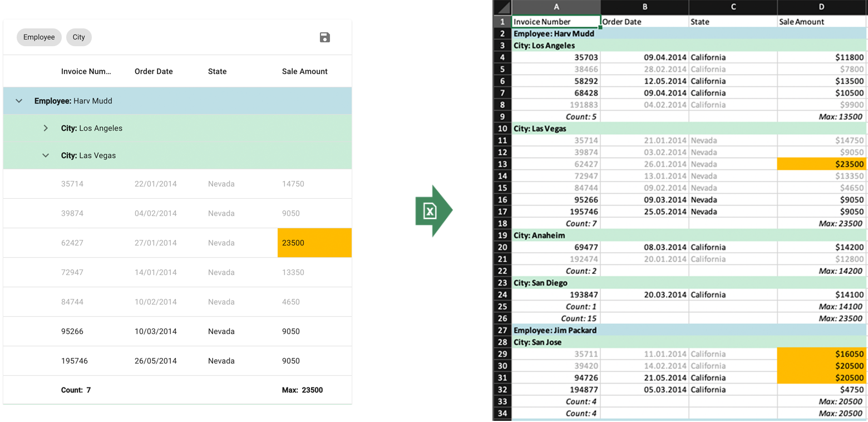Click spreadsheet cell $11800
The width and height of the screenshot is (868, 422).
point(822,57)
